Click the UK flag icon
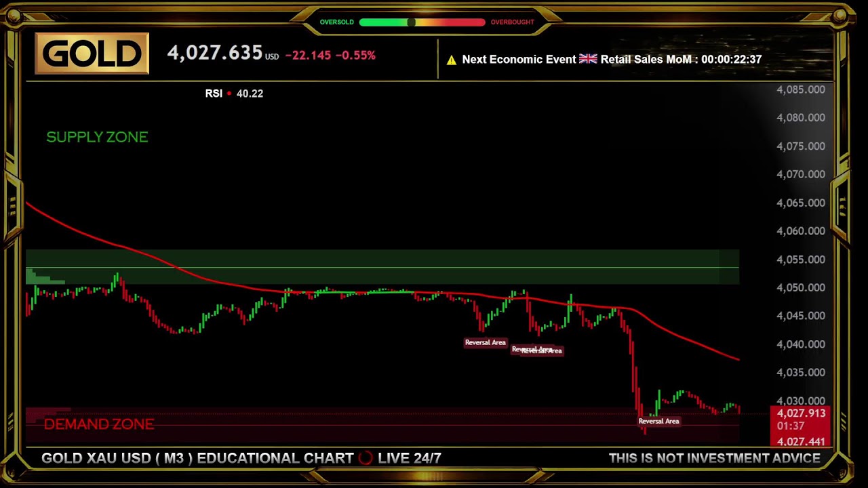Screen dimensions: 868x488 [x=588, y=59]
